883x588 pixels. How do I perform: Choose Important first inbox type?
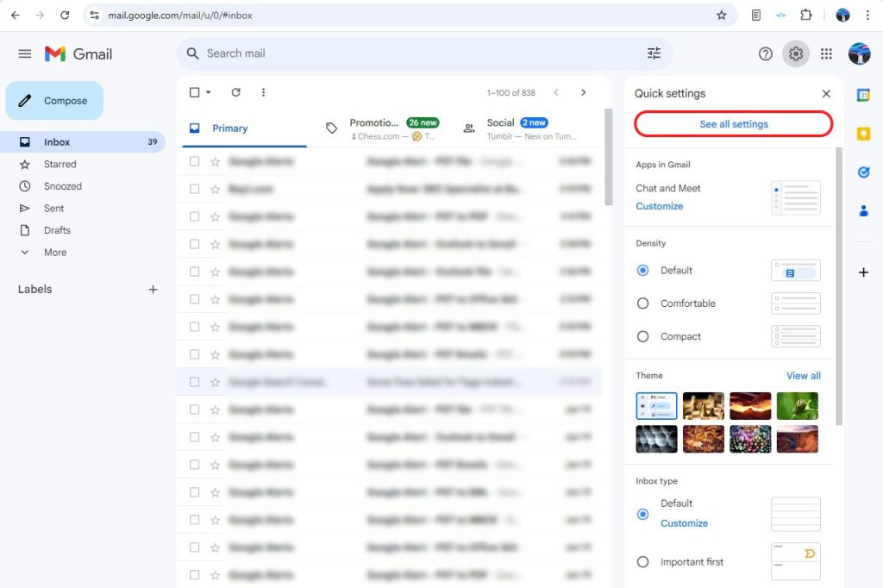click(x=642, y=562)
